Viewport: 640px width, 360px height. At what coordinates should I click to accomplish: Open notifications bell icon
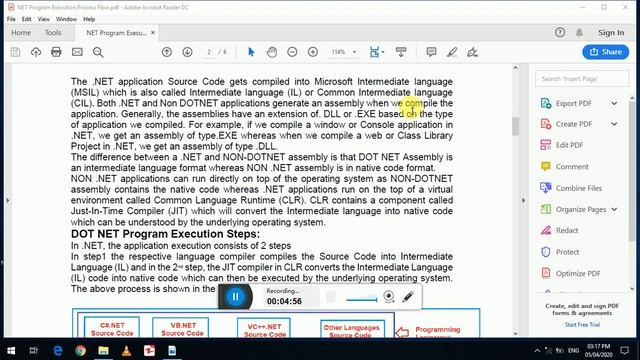579,33
